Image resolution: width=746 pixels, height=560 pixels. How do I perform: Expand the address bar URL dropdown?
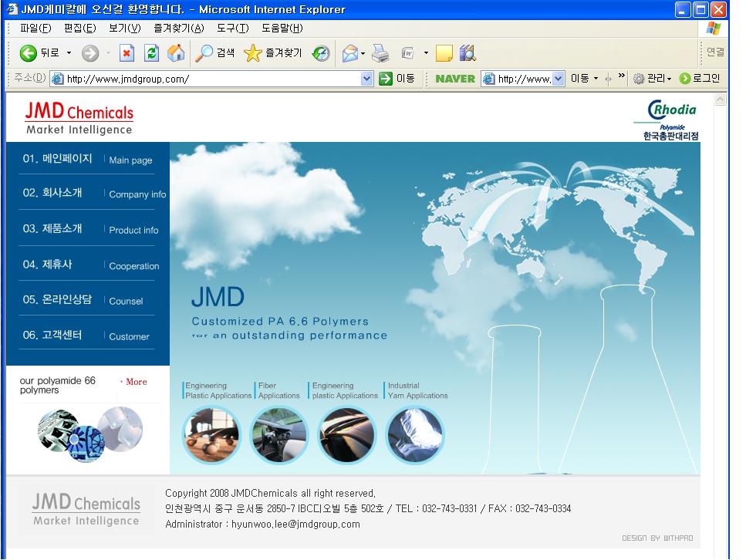pos(366,79)
